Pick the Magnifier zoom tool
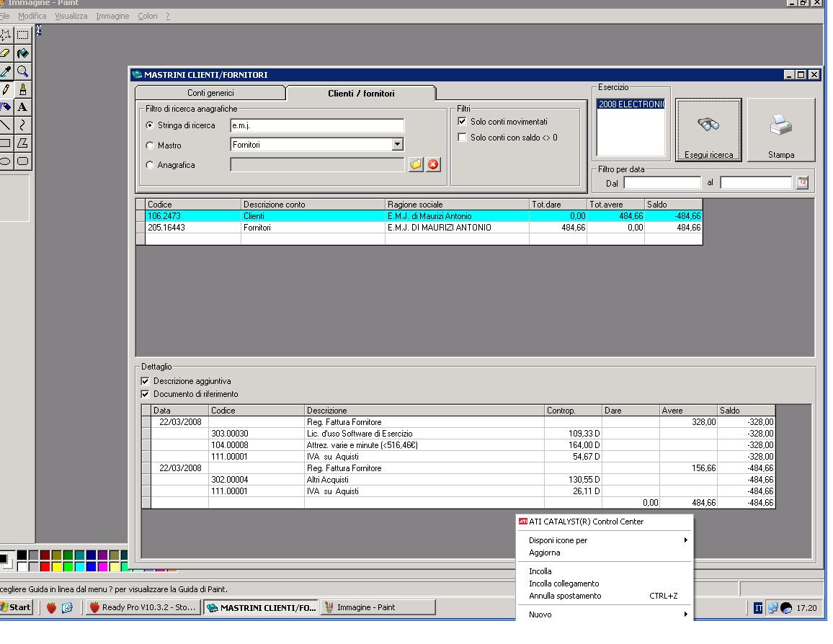Image resolution: width=833 pixels, height=644 pixels. coord(22,71)
